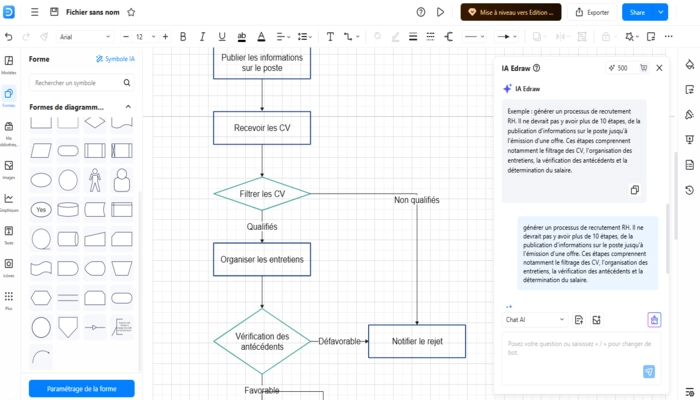Open Plus more sidebar tab
Viewport: 700px width, 400px height.
click(x=8, y=300)
